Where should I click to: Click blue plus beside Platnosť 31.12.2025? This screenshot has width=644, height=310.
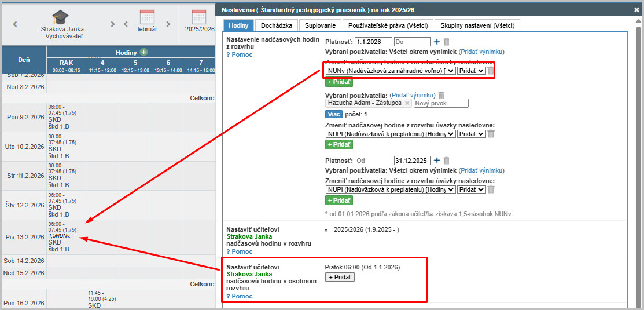click(x=437, y=161)
